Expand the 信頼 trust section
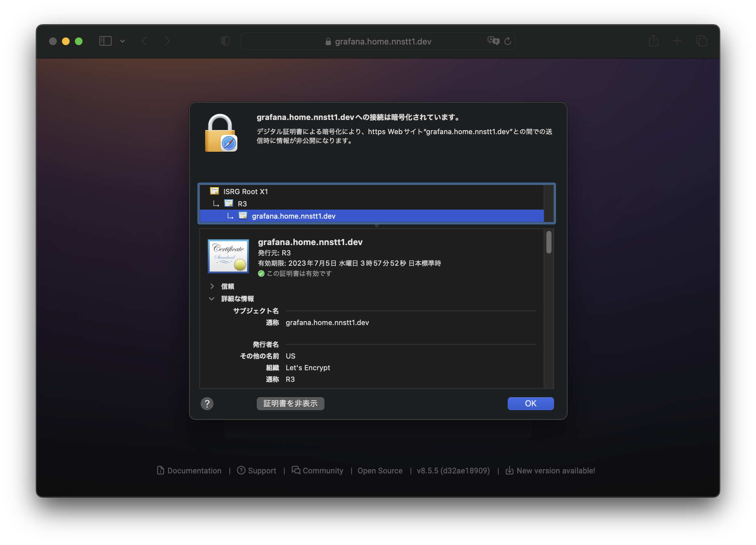The height and width of the screenshot is (545, 756). [212, 286]
